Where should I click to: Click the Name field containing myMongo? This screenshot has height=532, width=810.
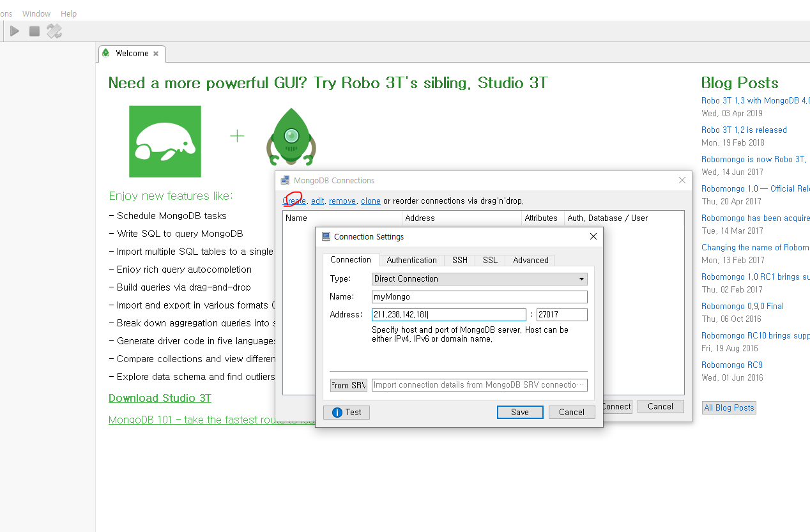(x=479, y=296)
